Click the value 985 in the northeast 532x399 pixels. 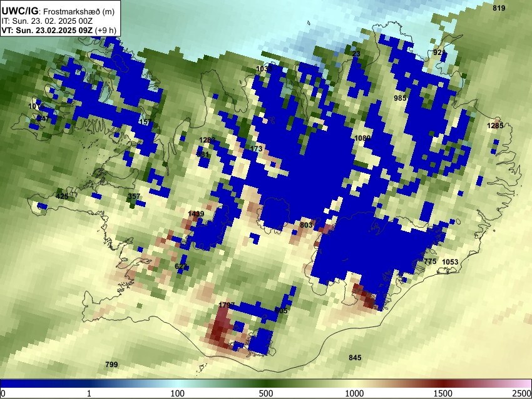tap(400, 98)
